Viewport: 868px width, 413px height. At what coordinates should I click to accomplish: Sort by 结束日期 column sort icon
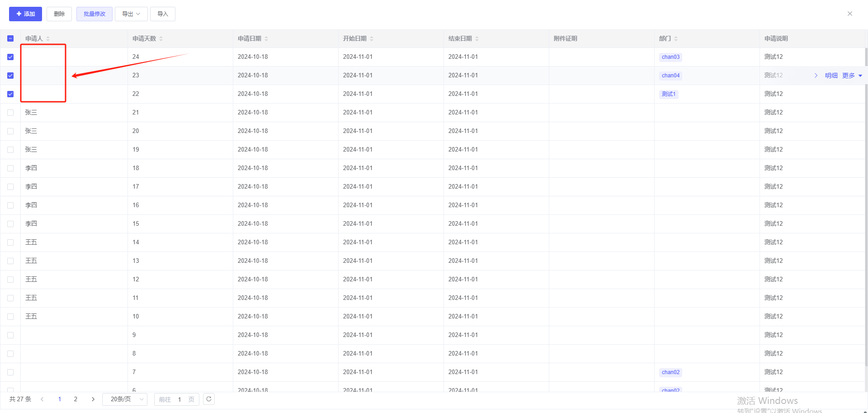[x=477, y=39]
